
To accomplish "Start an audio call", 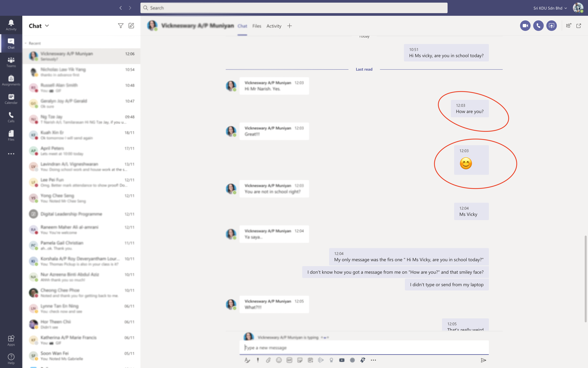I will (x=538, y=26).
